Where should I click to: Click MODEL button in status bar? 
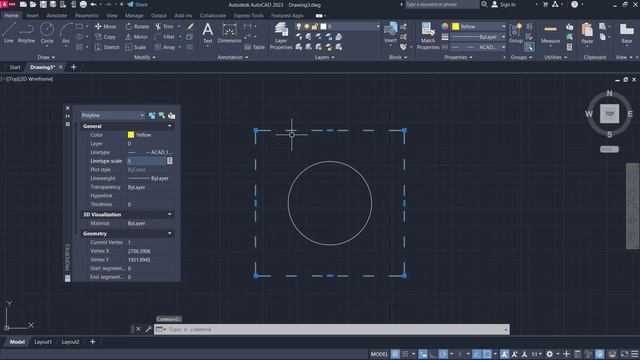click(379, 354)
